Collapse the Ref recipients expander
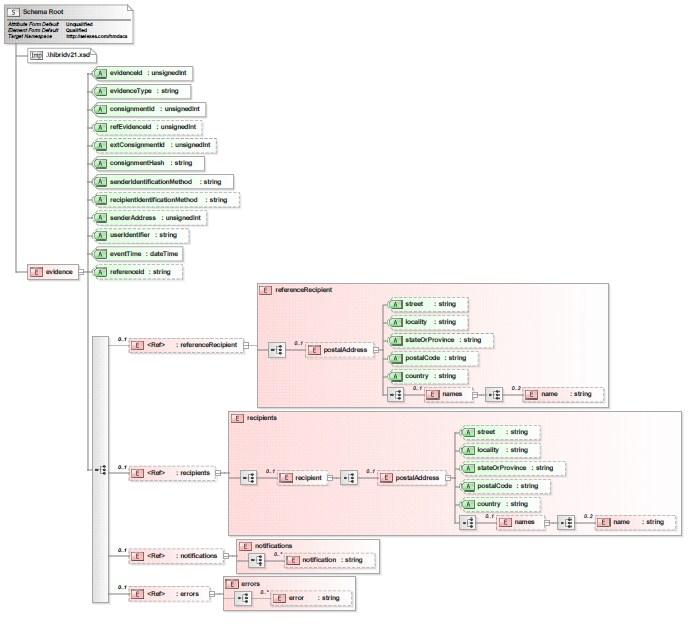 coord(218,473)
